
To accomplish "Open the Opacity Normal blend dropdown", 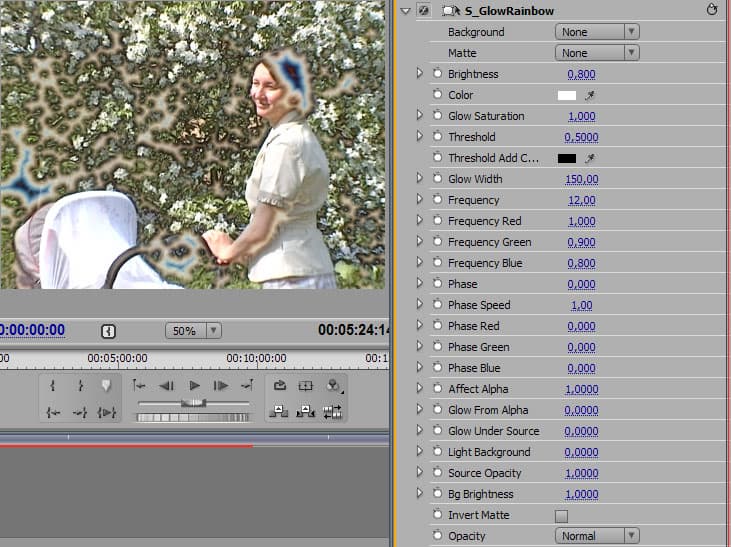I will point(596,536).
